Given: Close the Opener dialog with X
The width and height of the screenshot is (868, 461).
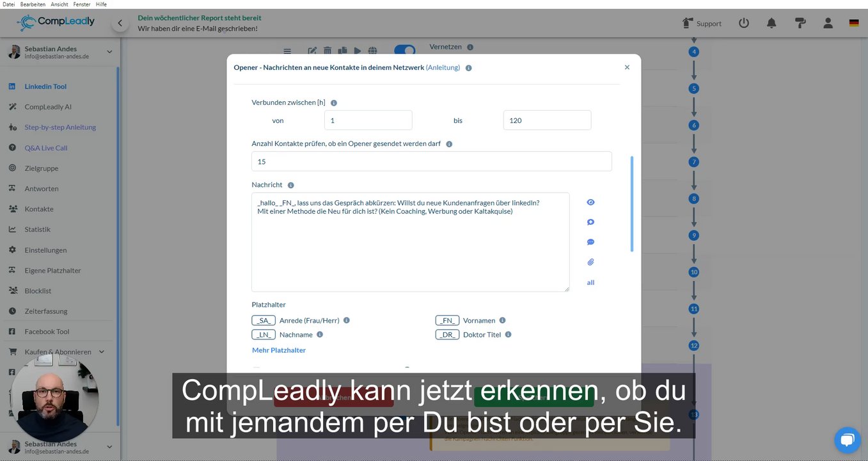Looking at the screenshot, I should 627,67.
